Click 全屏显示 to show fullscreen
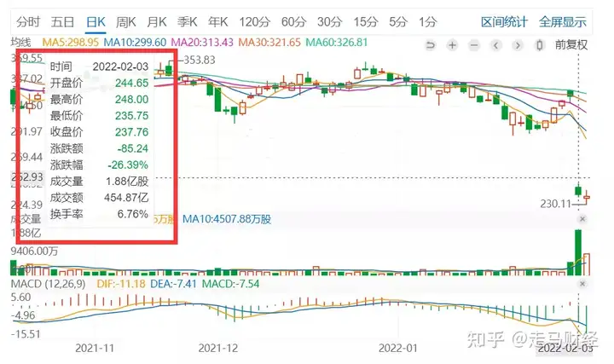The width and height of the screenshot is (614, 364). pos(562,22)
